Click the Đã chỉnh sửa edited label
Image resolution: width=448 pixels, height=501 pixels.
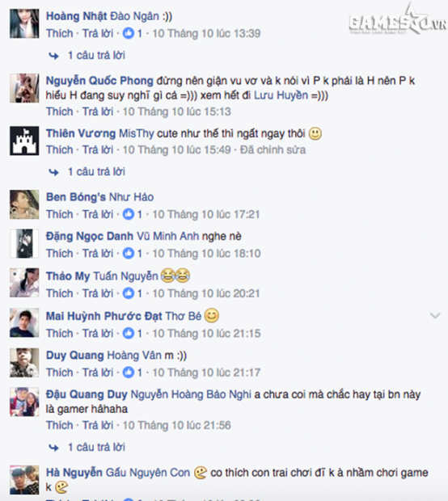pos(273,149)
